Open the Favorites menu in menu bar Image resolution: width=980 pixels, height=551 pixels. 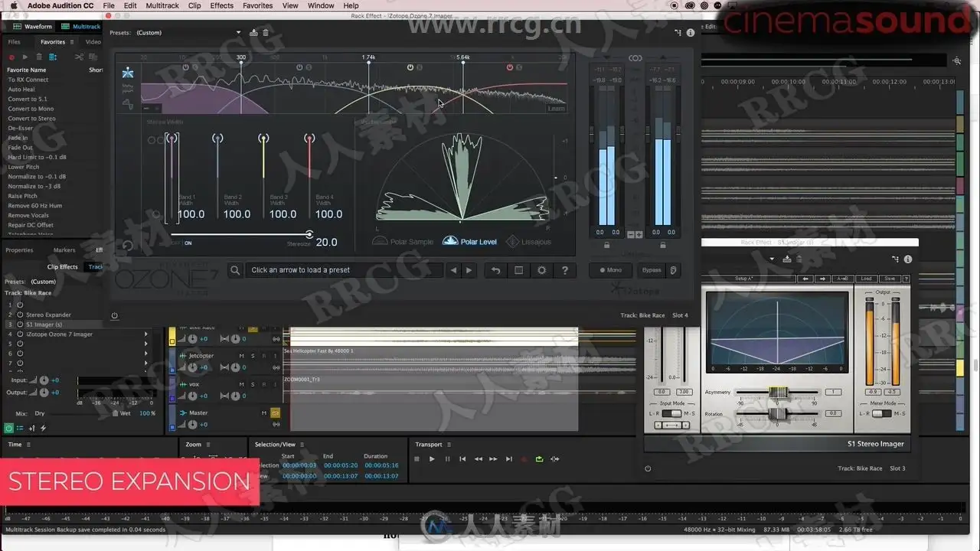258,5
